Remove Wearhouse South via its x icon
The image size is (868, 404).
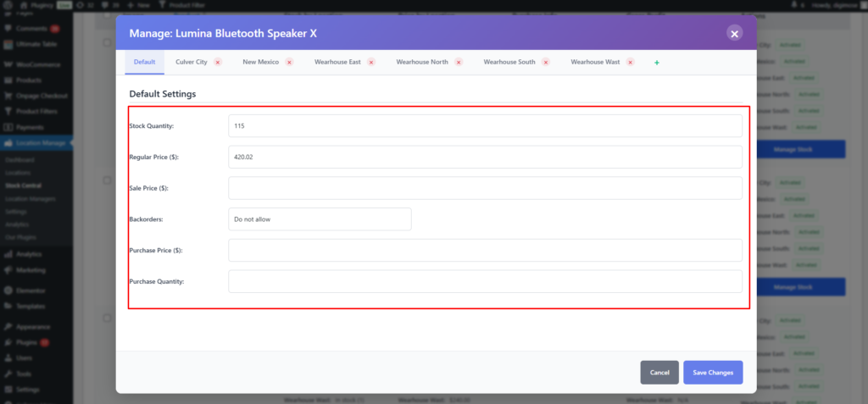click(x=545, y=63)
